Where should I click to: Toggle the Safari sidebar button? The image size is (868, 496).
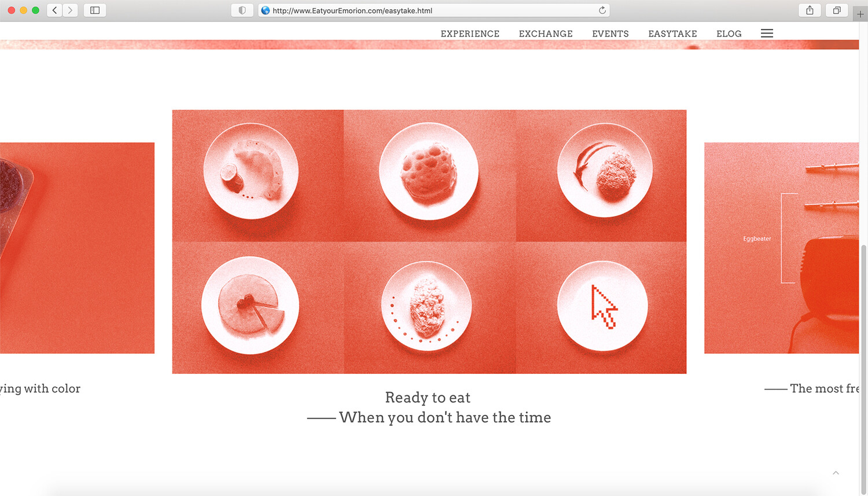coord(95,10)
